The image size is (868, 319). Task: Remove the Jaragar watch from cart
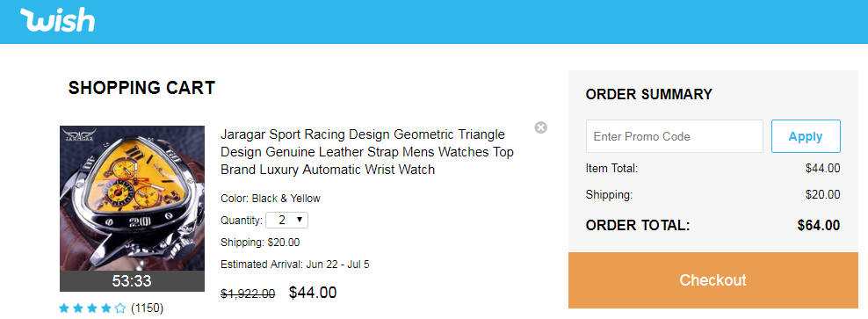click(541, 127)
